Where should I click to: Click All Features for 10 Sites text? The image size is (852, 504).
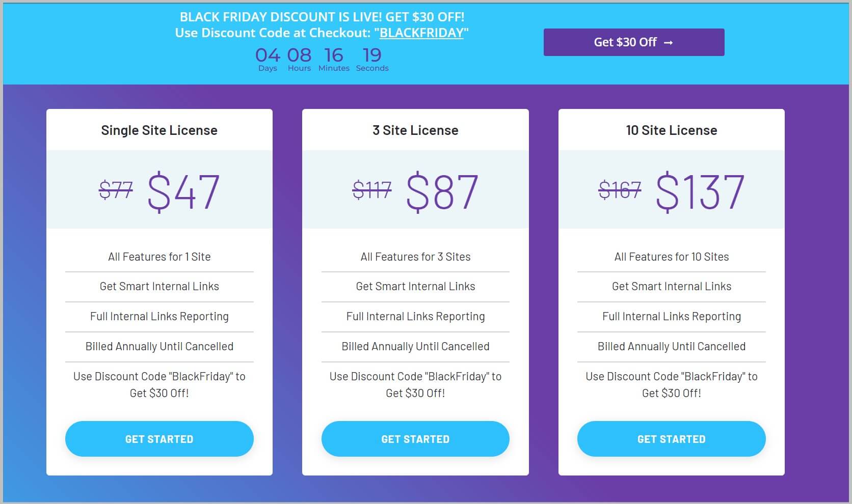pyautogui.click(x=672, y=257)
